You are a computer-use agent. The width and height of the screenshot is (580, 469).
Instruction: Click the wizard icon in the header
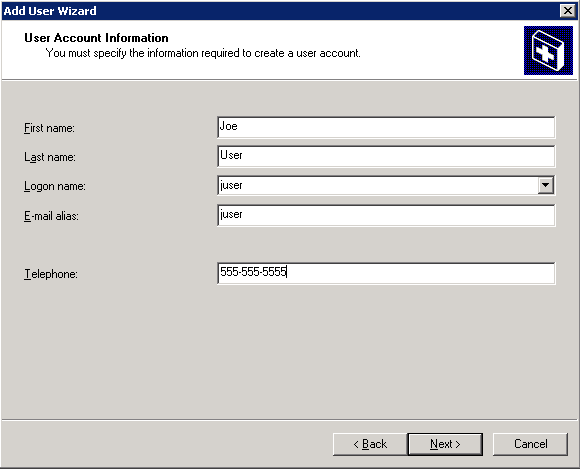click(x=548, y=50)
